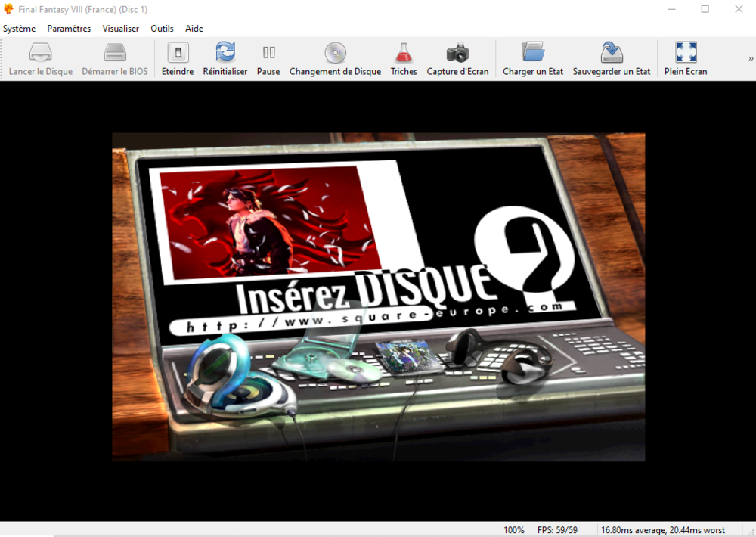Click the Charger un Etat folder icon
The image size is (756, 537).
click(x=533, y=52)
